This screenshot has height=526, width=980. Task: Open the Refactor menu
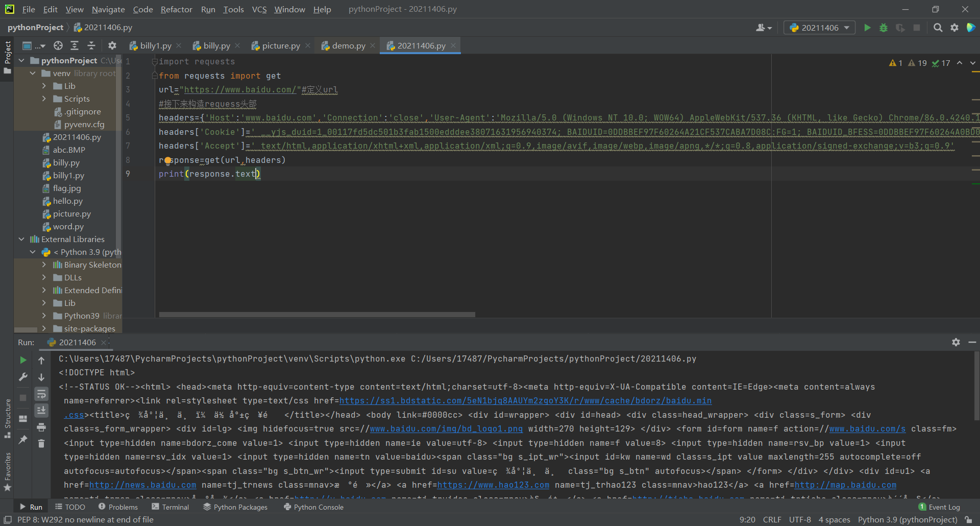176,9
